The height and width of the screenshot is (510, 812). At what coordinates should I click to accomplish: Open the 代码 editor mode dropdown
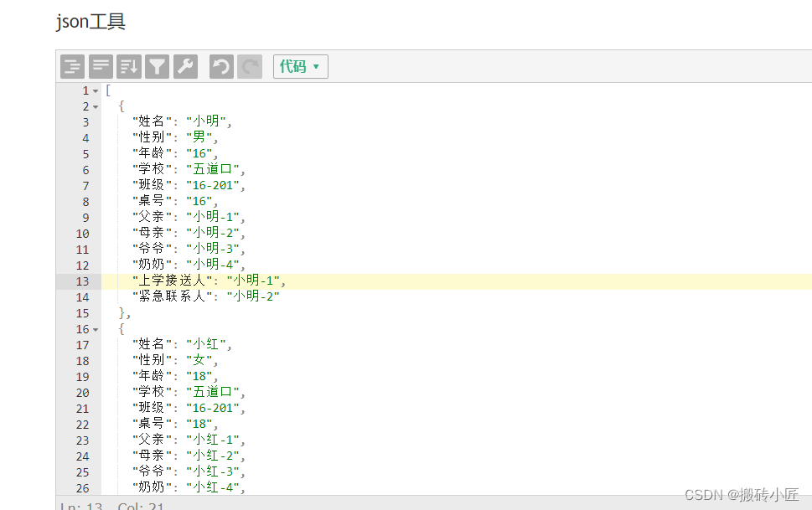299,66
